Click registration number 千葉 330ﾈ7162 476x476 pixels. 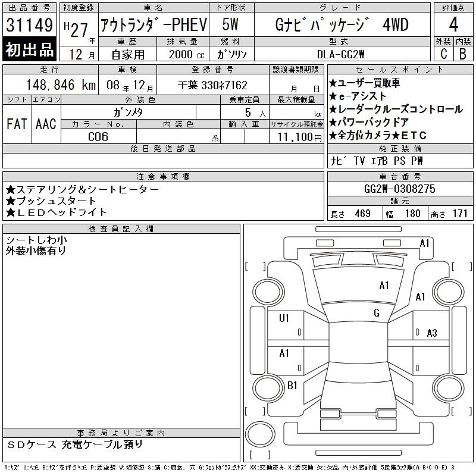click(x=212, y=85)
